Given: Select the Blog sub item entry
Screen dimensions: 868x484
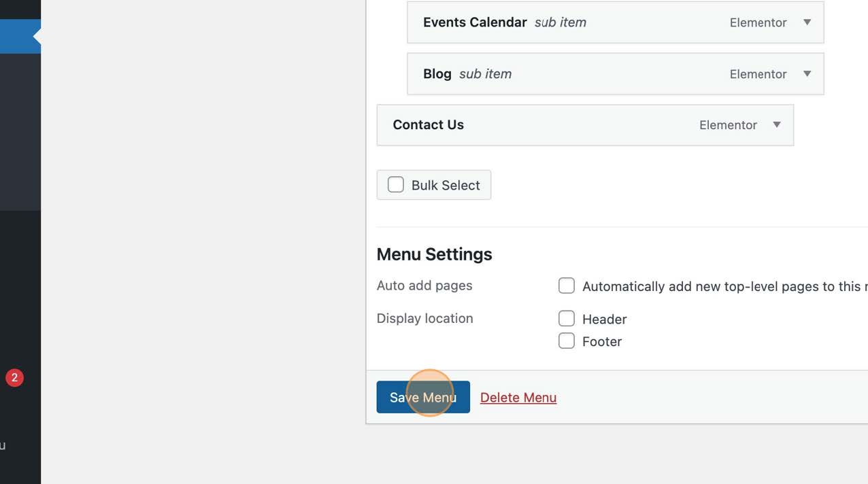Looking at the screenshot, I should click(437, 73).
